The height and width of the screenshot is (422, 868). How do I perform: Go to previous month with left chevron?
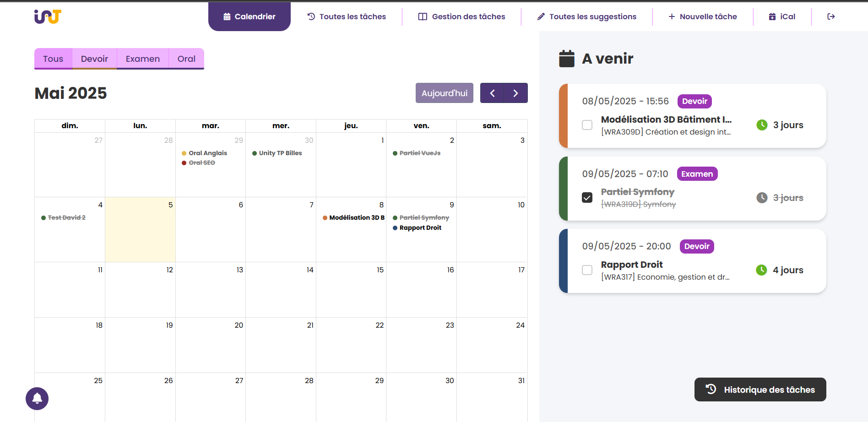492,93
